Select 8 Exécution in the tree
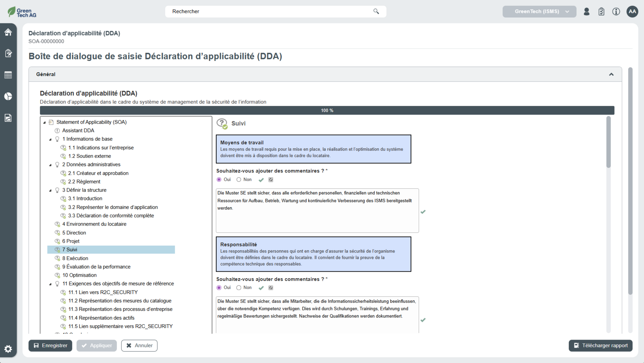This screenshot has height=363, width=644. click(x=75, y=258)
